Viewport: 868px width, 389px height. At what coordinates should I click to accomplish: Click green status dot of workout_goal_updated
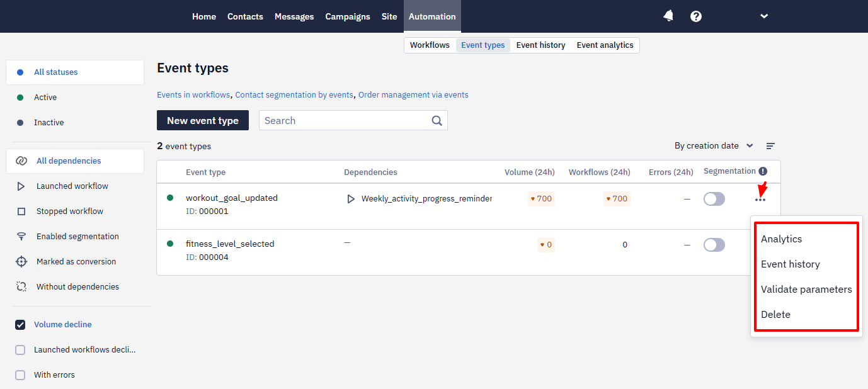[x=170, y=198]
